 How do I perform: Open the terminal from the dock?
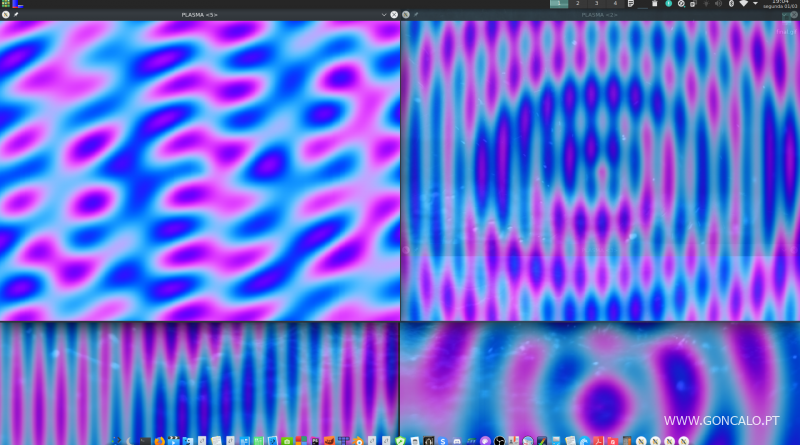tap(145, 440)
